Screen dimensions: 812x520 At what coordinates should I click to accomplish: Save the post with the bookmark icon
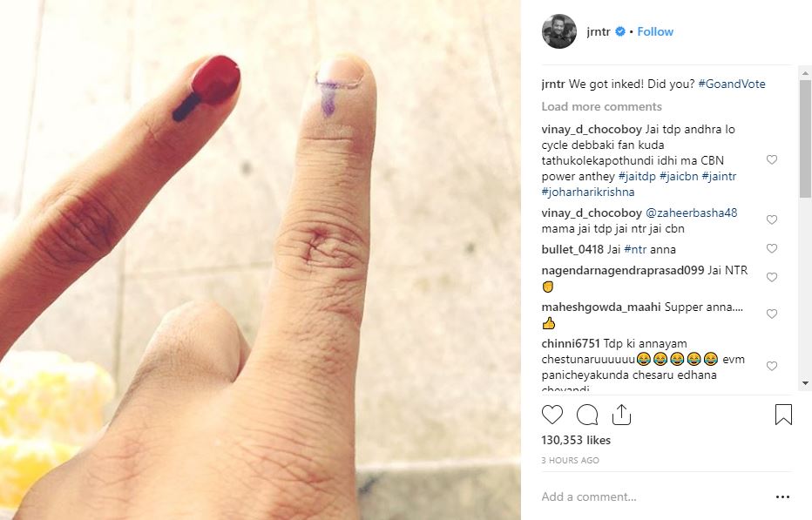click(783, 415)
